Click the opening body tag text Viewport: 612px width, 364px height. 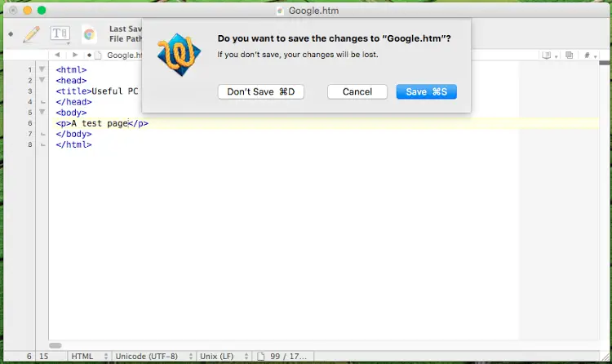tap(71, 113)
